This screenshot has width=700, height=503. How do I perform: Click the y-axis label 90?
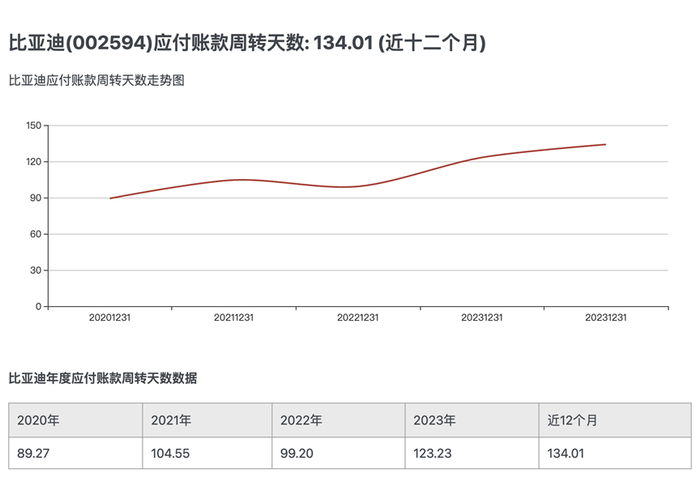36,198
